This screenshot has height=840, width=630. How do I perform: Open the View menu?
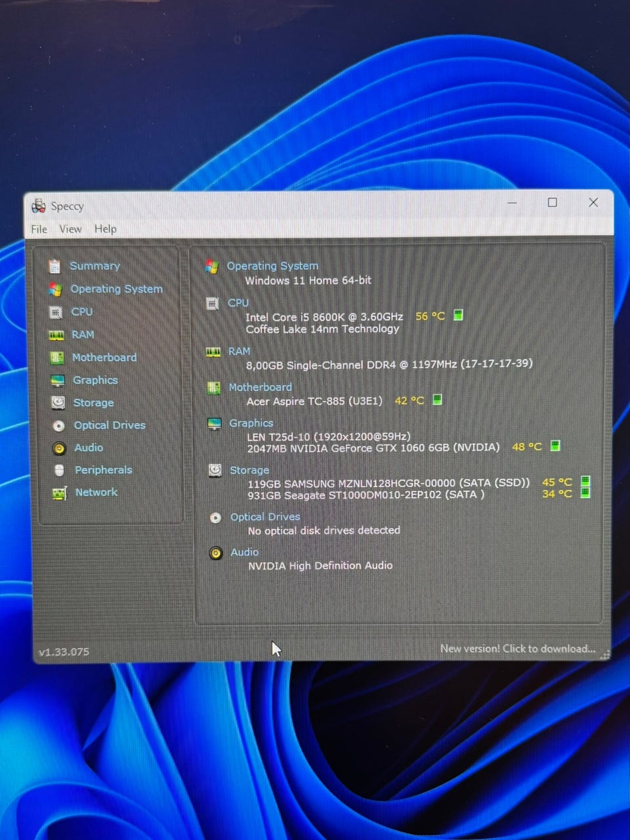pyautogui.click(x=70, y=229)
